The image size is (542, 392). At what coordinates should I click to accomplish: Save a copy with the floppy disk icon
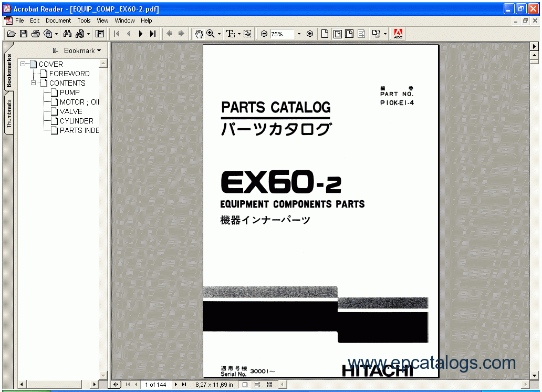(x=24, y=34)
